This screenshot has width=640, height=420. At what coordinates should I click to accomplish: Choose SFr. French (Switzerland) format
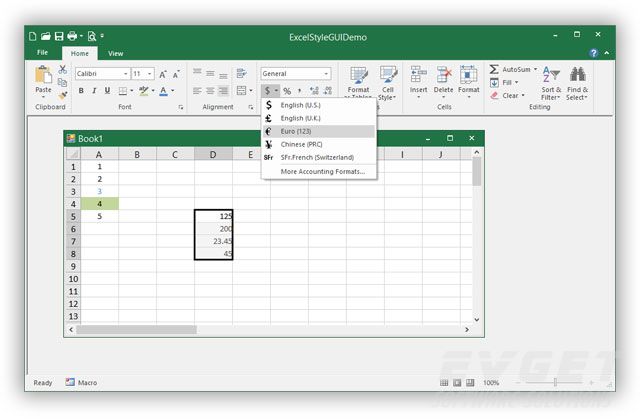(x=318, y=157)
